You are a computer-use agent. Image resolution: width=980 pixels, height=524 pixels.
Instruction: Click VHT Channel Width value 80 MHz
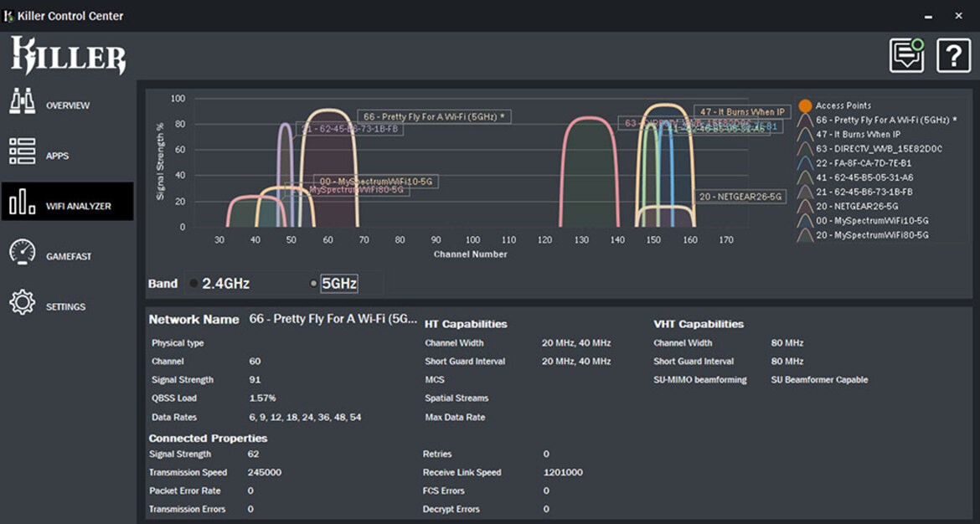click(787, 343)
